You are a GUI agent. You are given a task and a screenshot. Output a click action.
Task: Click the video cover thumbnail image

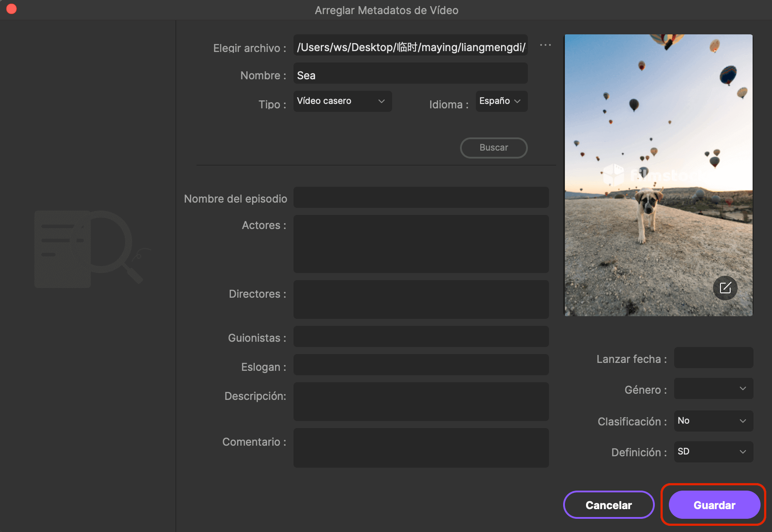[658, 175]
